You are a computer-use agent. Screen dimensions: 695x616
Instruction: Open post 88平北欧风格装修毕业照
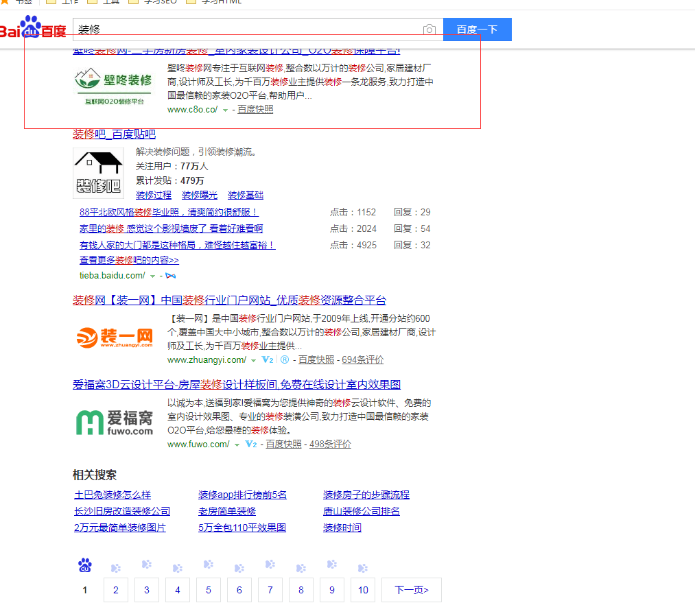169,212
